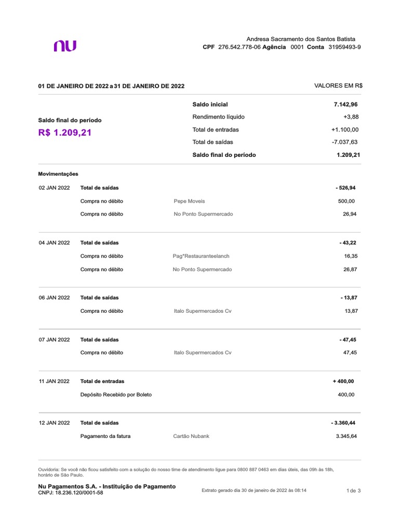Select the CPF number in the header
This screenshot has height=532, width=399.
[240, 47]
